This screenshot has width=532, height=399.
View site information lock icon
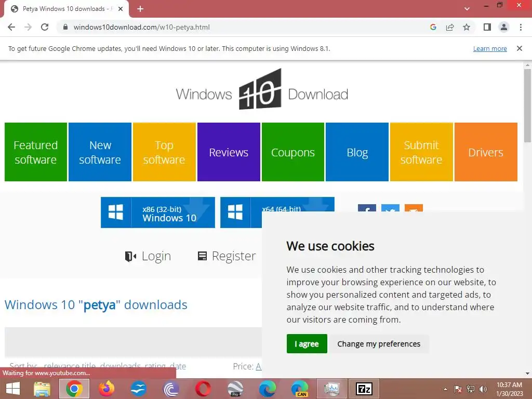[x=65, y=27]
